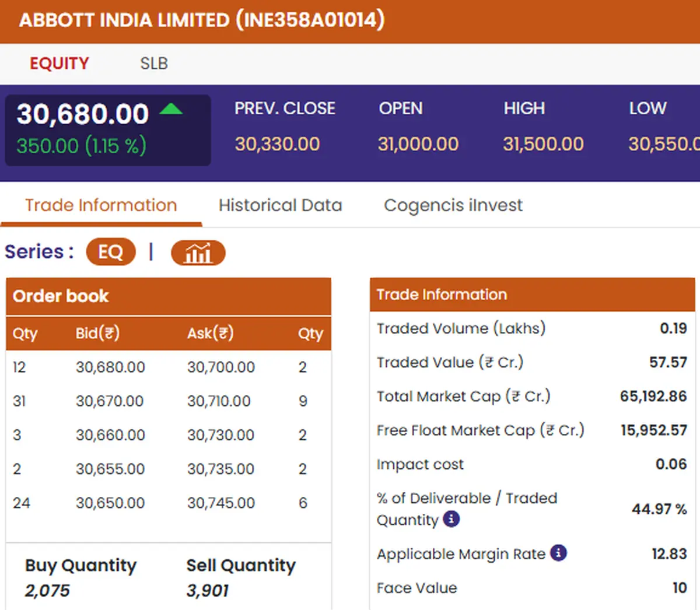Click the bid price 30,655.00
The image size is (700, 610).
click(110, 469)
